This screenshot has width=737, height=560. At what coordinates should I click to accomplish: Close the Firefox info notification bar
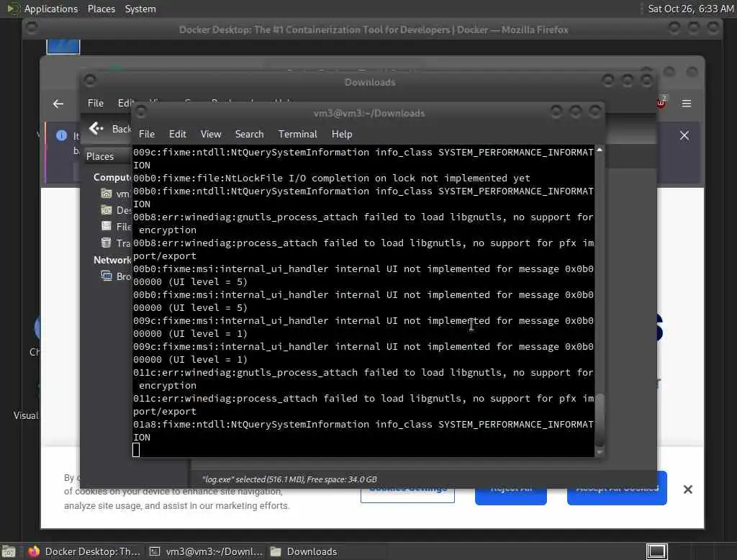click(684, 135)
